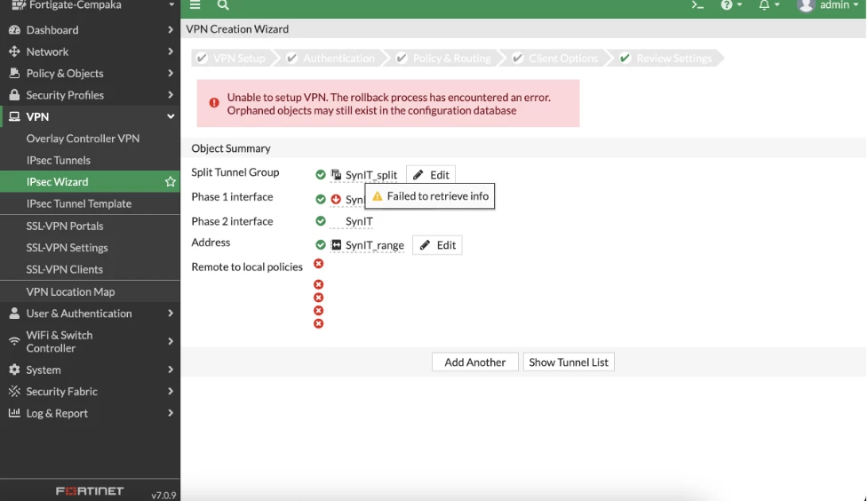The width and height of the screenshot is (868, 501).
Task: Expand the Network menu chevron
Action: pos(171,52)
